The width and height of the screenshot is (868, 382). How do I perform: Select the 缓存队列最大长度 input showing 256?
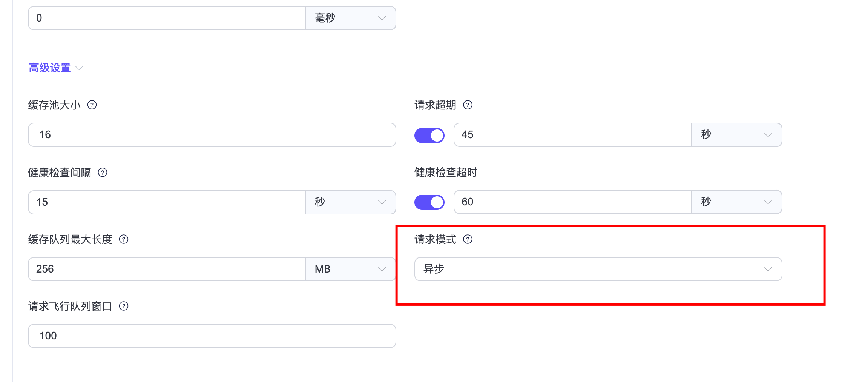point(166,269)
